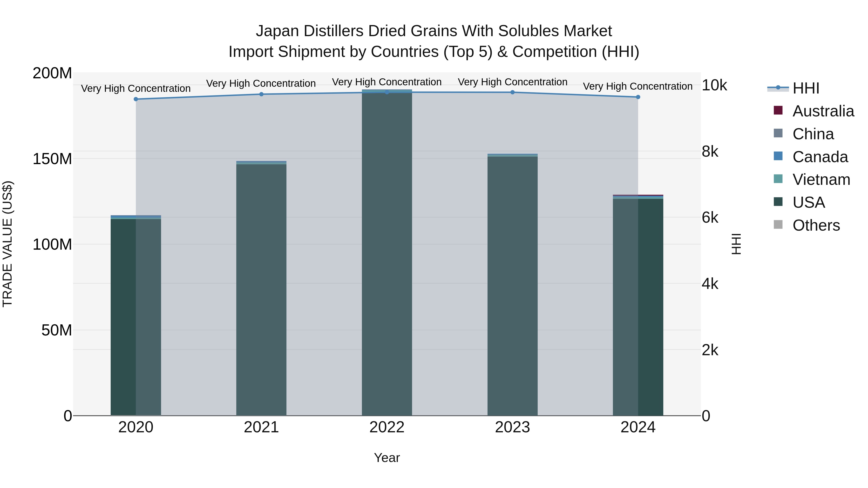The height and width of the screenshot is (488, 868).
Task: Click the 2024 Australia maroon bar segment
Action: [638, 195]
